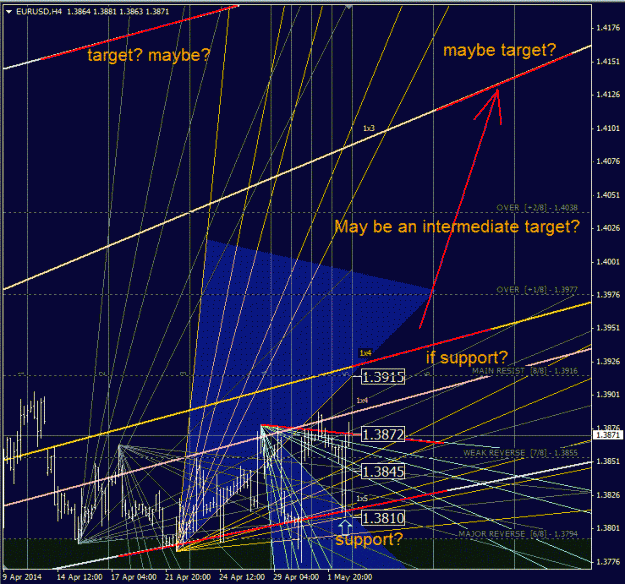
Task: Click '9 Apr 2014' on the time axis
Action: click(x=22, y=577)
